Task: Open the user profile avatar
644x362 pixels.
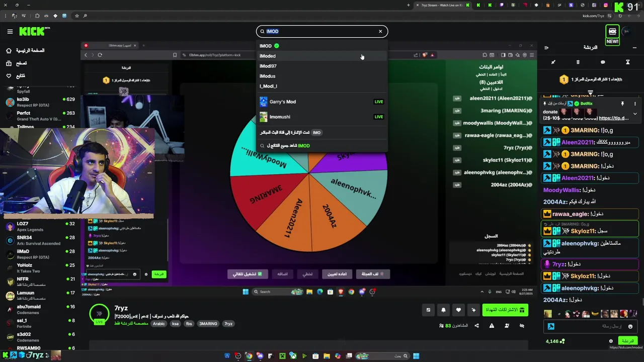Action: [626, 31]
